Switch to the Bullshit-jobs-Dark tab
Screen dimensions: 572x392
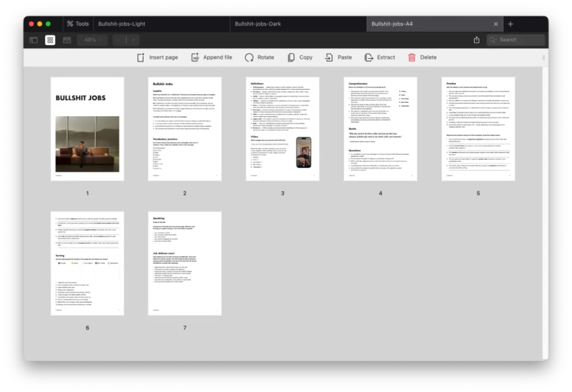point(258,24)
